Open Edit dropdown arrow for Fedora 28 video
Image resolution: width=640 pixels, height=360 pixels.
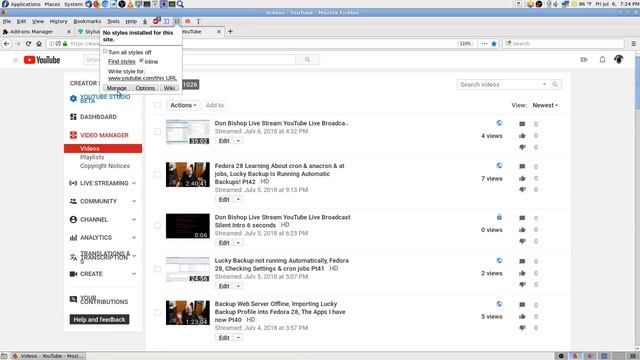(x=238, y=199)
